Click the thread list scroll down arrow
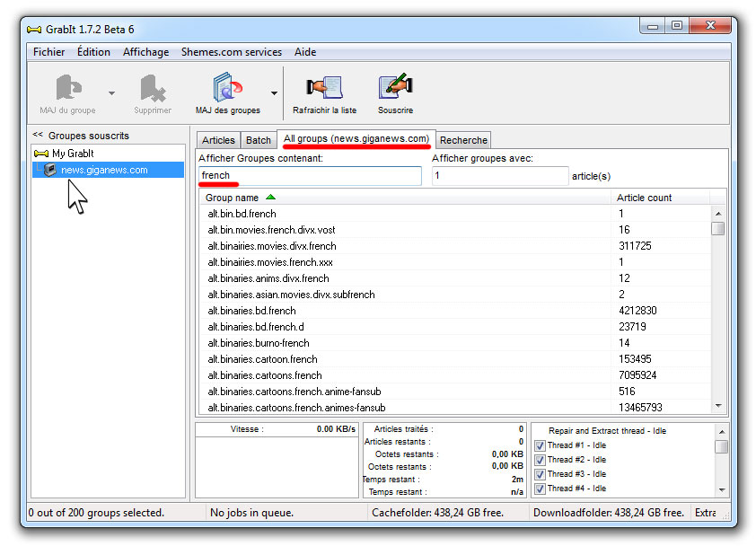Screen dimensions: 756x546 pos(722,490)
